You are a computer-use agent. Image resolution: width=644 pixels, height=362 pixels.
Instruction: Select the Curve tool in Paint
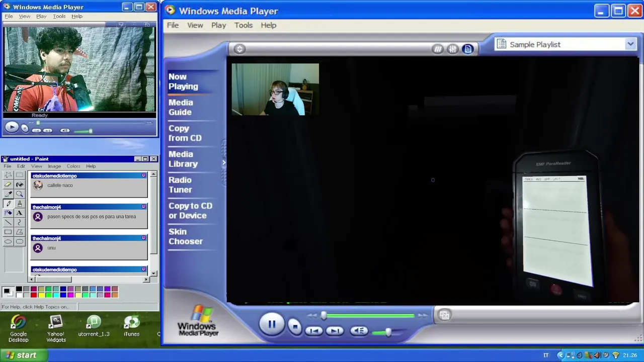19,222
